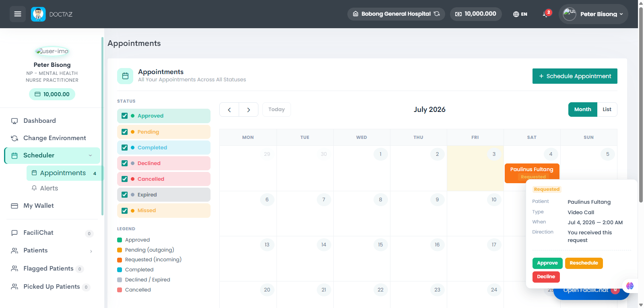
Task: Click the DOCTAZ logo icon
Action: tap(38, 14)
